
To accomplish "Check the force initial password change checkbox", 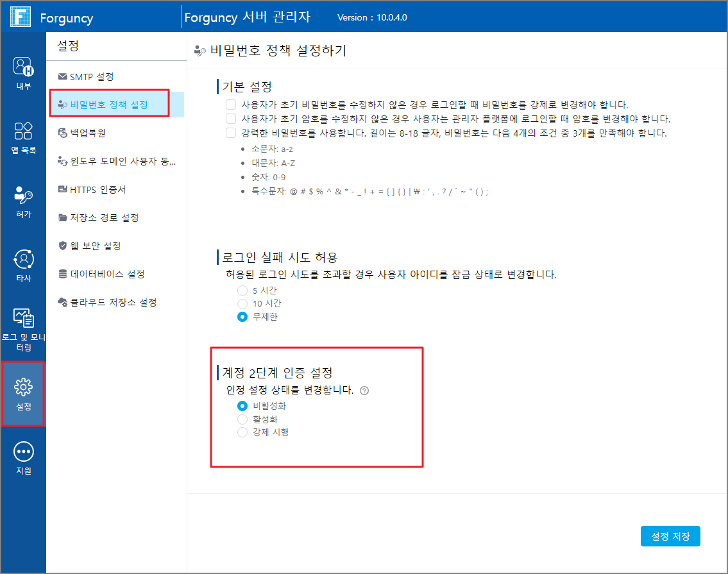I will tap(231, 104).
